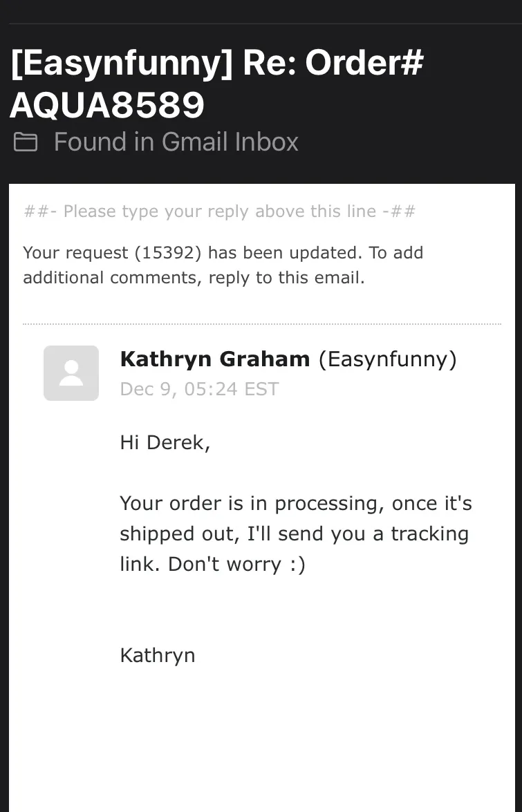Screen dimensions: 522x812
Task: Tap the Dec 9, 05:24 EST timestamp
Action: coord(199,389)
